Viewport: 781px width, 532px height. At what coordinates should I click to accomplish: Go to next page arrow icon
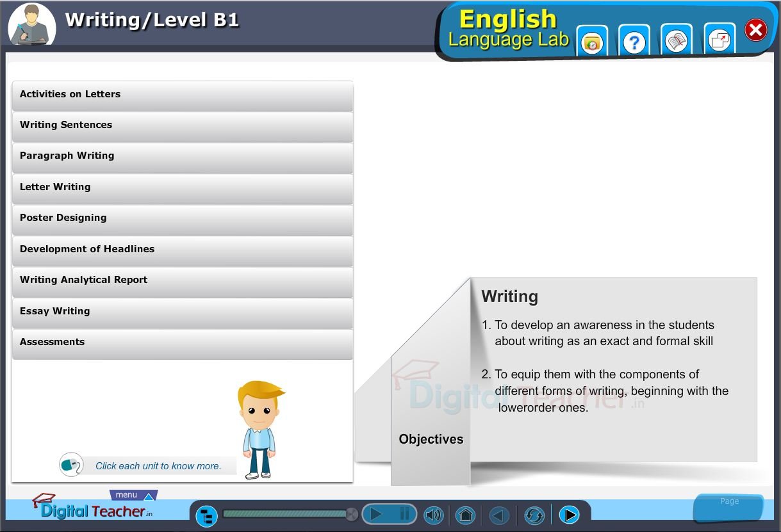pos(569,515)
